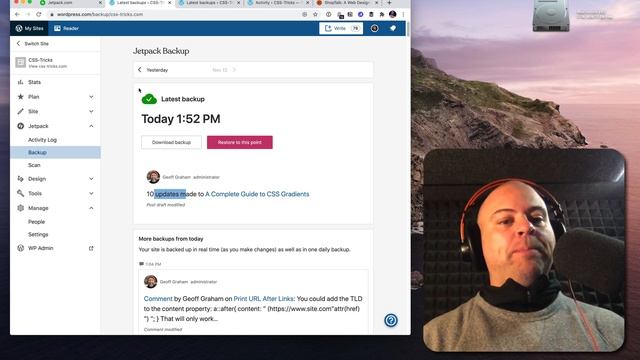Click the green cloud backup status icon
This screenshot has height=360, width=640.
[149, 99]
